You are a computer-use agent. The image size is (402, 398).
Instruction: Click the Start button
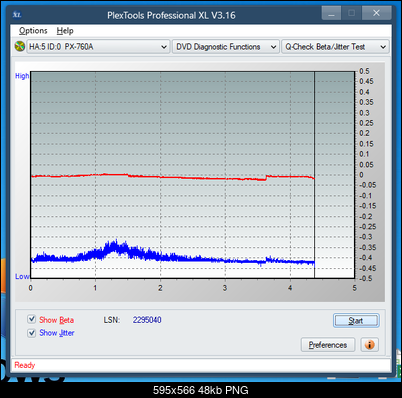[x=356, y=321]
